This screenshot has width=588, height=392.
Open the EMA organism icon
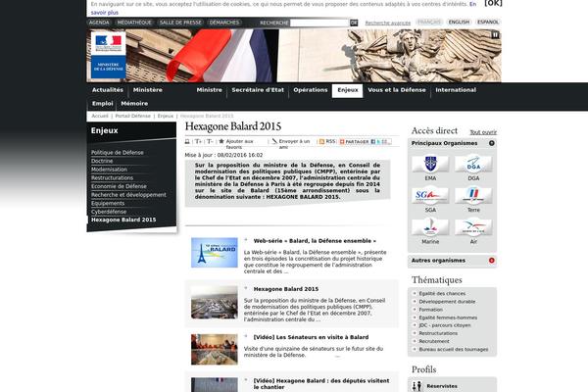(430, 165)
